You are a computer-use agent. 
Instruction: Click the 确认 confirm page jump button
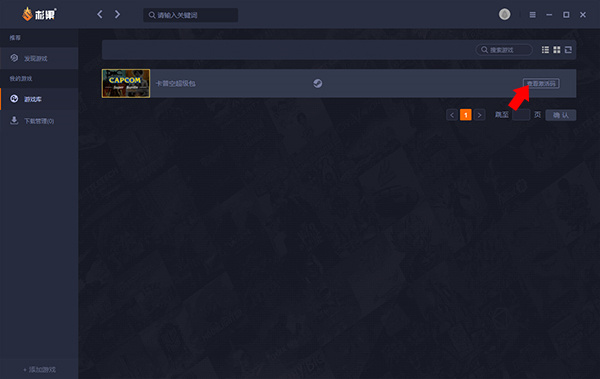[561, 115]
